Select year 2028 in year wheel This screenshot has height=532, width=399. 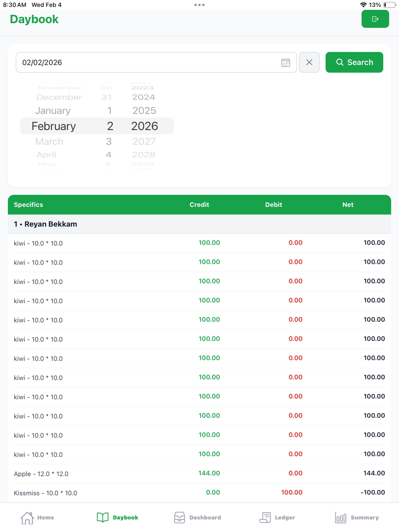point(144,155)
